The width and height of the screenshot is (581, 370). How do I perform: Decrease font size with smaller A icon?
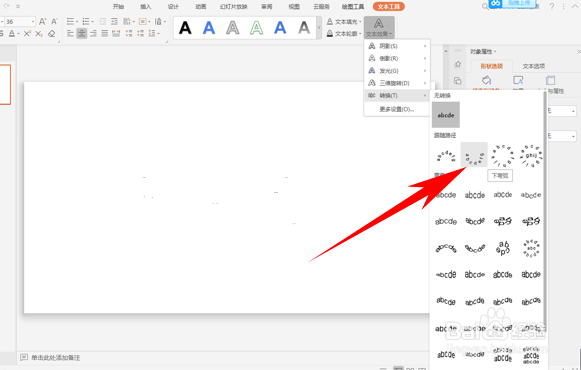coord(54,22)
